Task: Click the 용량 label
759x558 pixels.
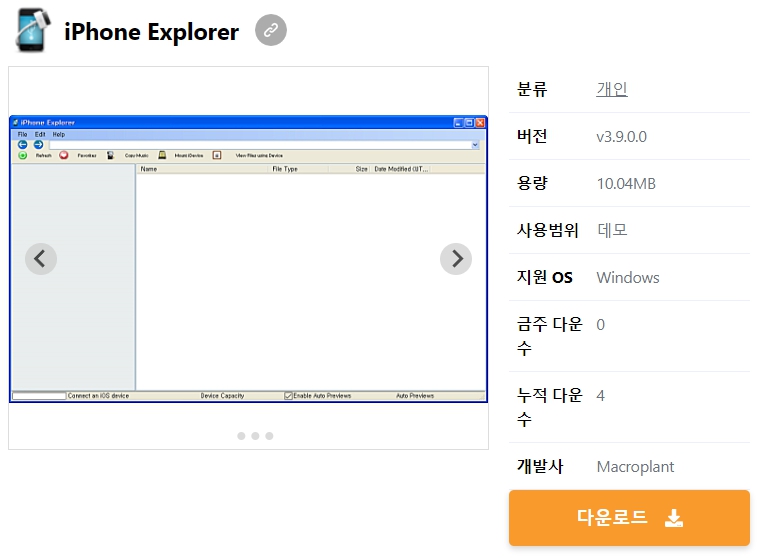Action: (532, 183)
